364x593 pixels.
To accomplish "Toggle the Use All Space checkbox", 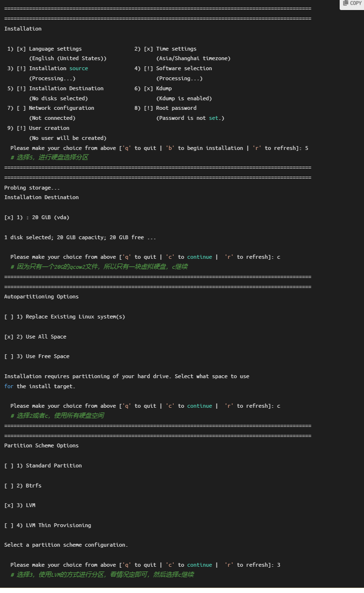I will click(9, 337).
